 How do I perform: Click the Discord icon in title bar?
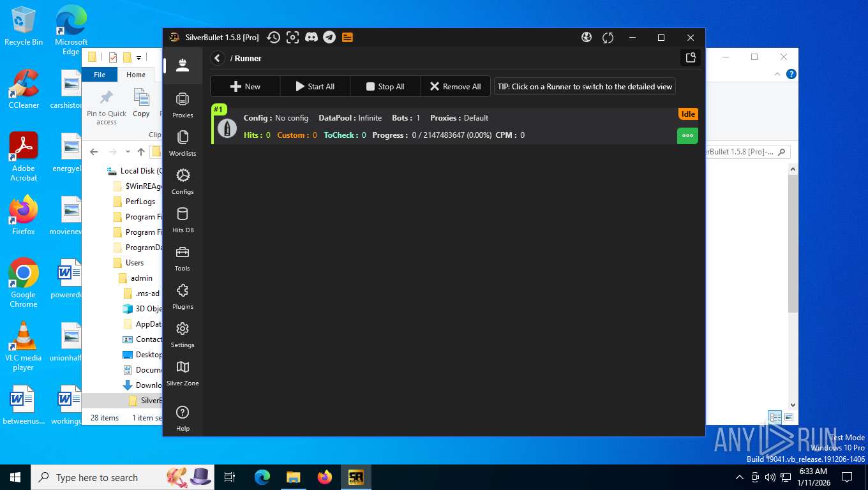click(x=311, y=38)
